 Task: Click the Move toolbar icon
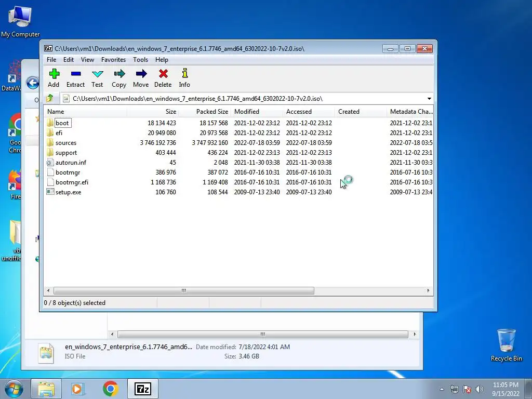(x=141, y=74)
